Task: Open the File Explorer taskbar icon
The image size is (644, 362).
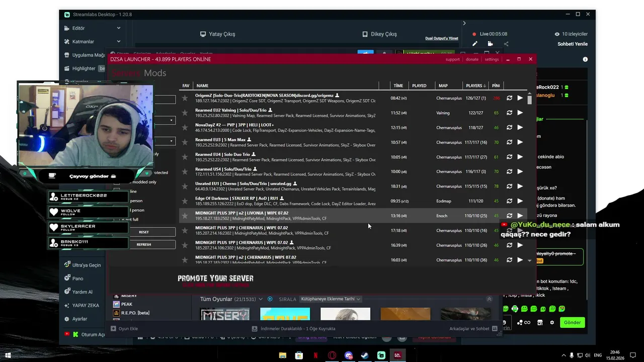Action: tap(283, 355)
